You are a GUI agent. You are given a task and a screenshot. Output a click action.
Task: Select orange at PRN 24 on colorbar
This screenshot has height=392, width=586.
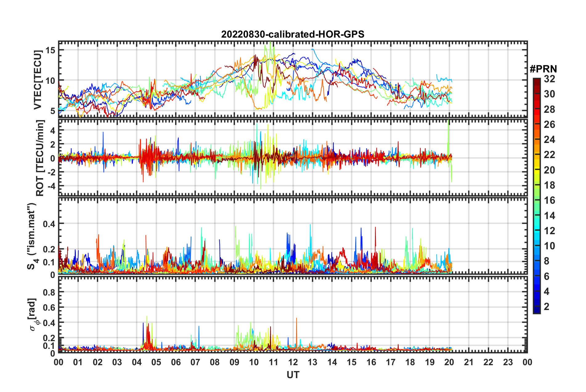point(537,140)
